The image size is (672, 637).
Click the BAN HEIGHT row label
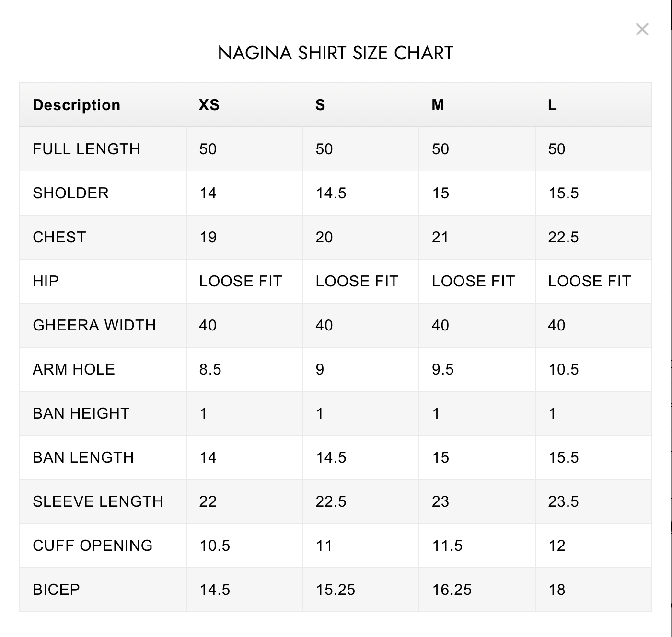tap(81, 413)
